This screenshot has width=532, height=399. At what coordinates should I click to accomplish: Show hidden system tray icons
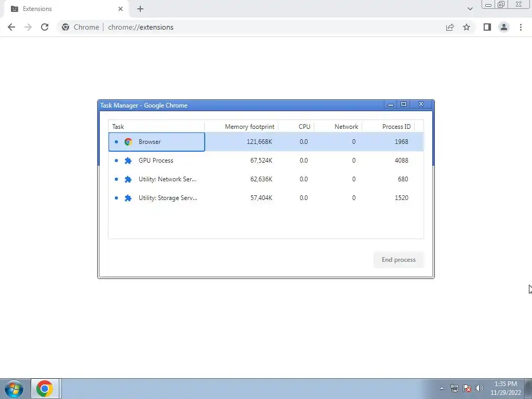(442, 389)
